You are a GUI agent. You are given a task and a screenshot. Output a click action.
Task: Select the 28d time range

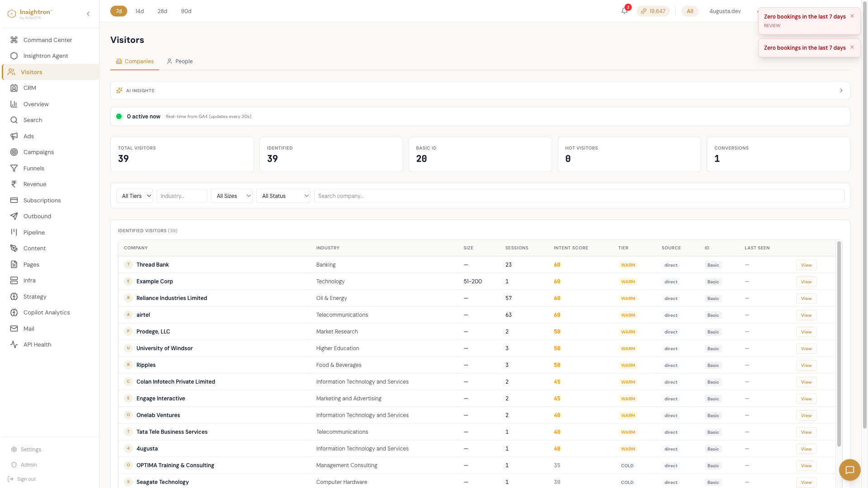(162, 11)
